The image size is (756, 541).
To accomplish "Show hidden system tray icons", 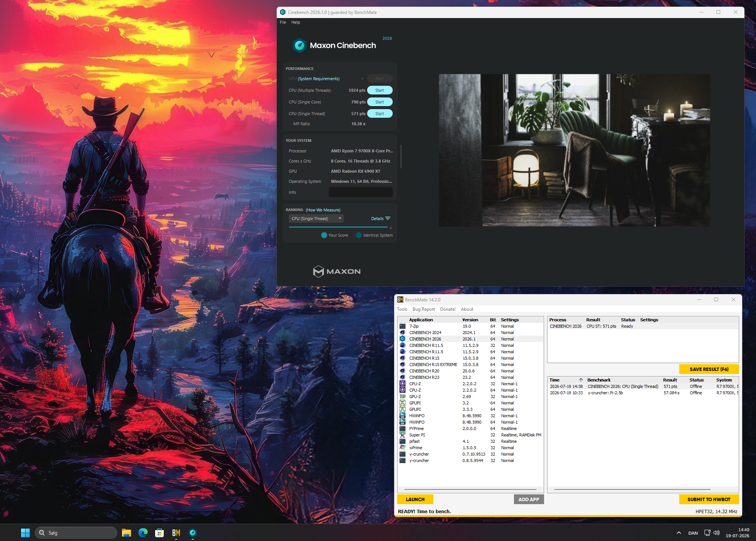I will pyautogui.click(x=679, y=533).
